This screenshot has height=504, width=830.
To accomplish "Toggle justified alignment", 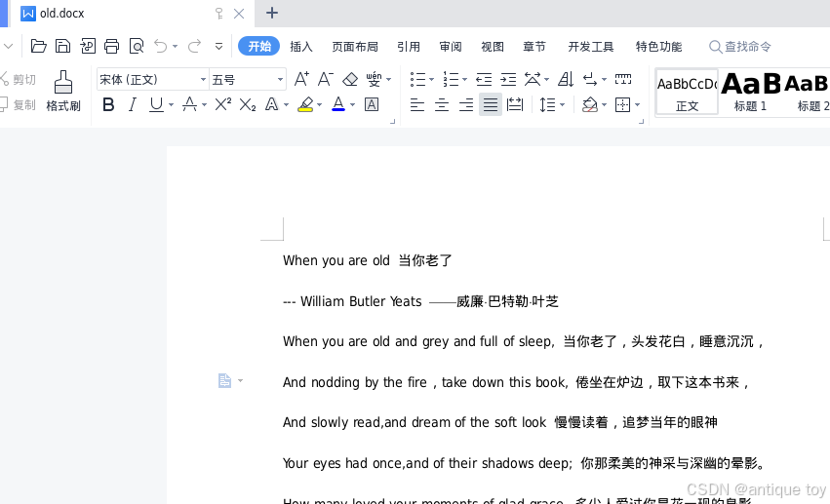I will click(491, 104).
